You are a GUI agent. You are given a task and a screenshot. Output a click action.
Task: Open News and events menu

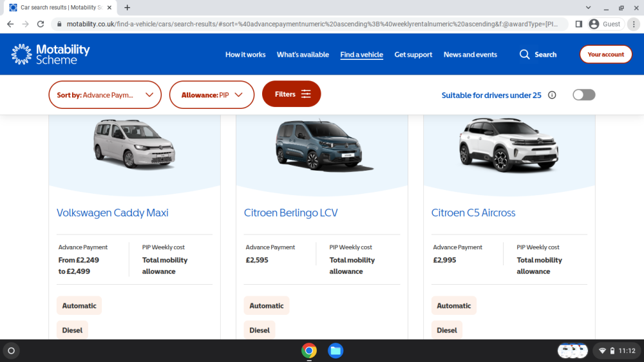[x=470, y=54]
